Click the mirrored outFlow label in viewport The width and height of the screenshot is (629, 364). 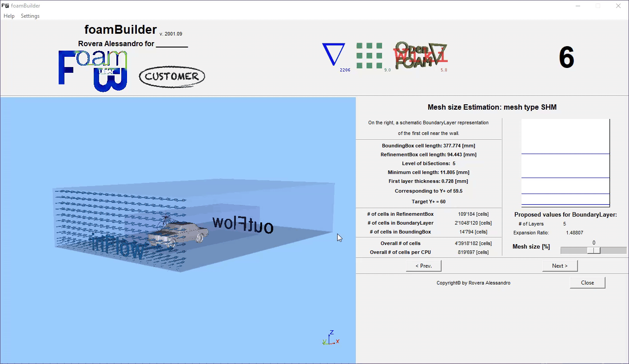(243, 224)
